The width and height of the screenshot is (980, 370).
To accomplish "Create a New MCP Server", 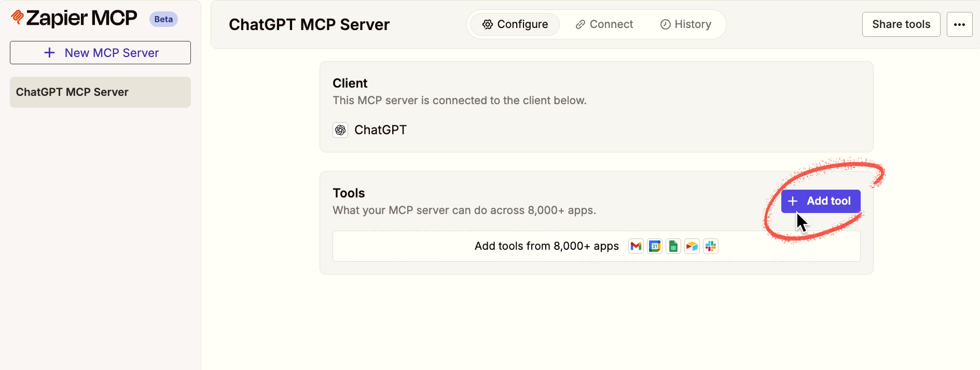I will pyautogui.click(x=100, y=53).
